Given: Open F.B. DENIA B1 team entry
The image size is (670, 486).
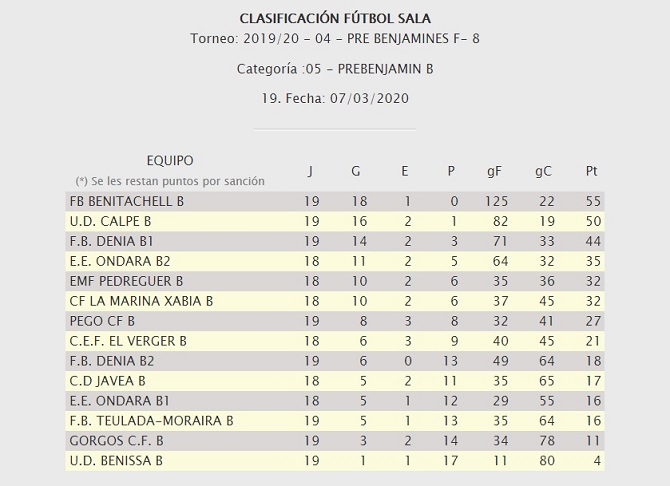Looking at the screenshot, I should click(x=111, y=241).
